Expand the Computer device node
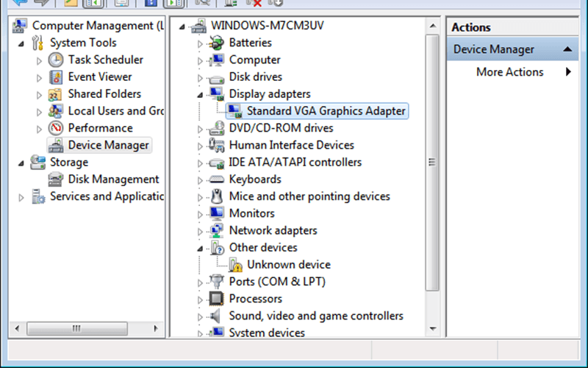Image resolution: width=588 pixels, height=368 pixels. click(200, 61)
